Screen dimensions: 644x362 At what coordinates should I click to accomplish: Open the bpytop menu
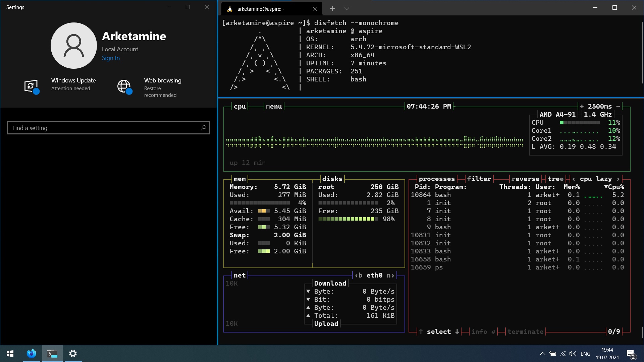click(274, 107)
